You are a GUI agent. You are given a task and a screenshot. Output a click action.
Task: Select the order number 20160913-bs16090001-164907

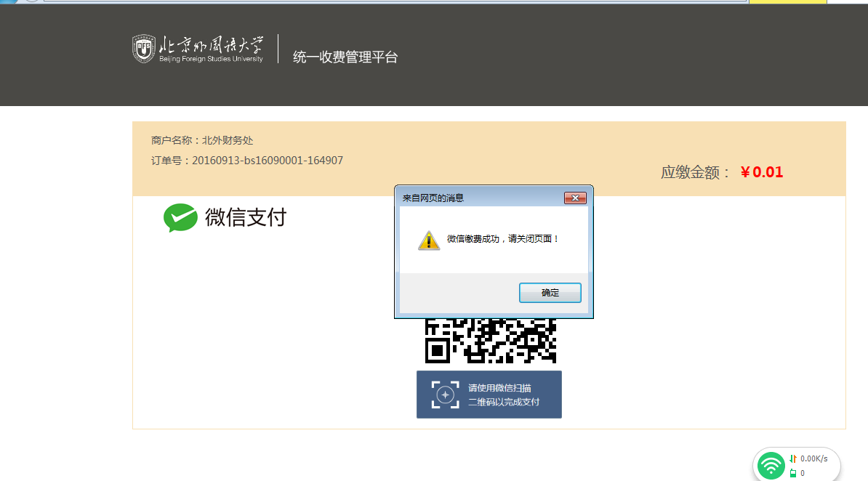pyautogui.click(x=267, y=161)
